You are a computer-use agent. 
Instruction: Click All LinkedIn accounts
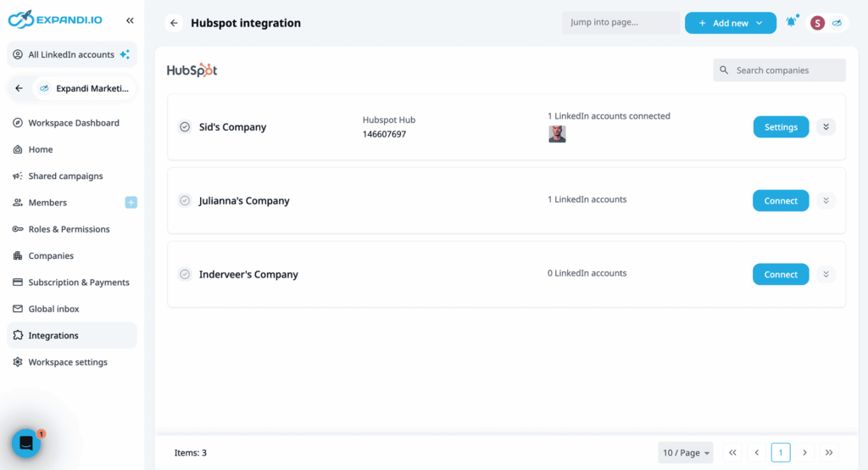pyautogui.click(x=71, y=54)
